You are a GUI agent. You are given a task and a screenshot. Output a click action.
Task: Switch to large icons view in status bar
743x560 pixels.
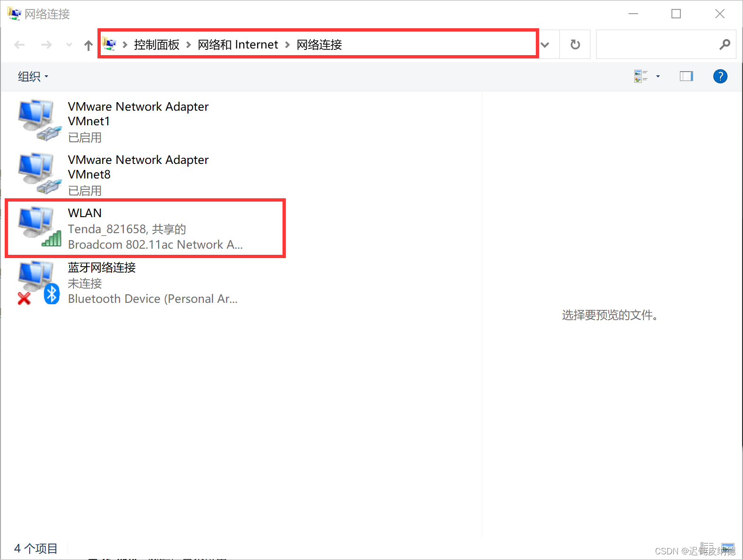pos(728,548)
